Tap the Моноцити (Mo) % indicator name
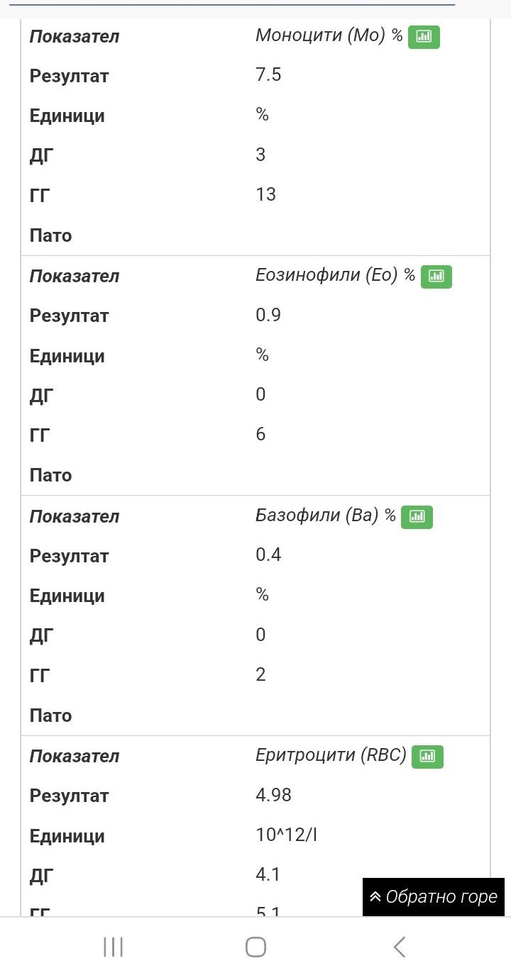Image resolution: width=511 pixels, height=980 pixels. coord(329,36)
